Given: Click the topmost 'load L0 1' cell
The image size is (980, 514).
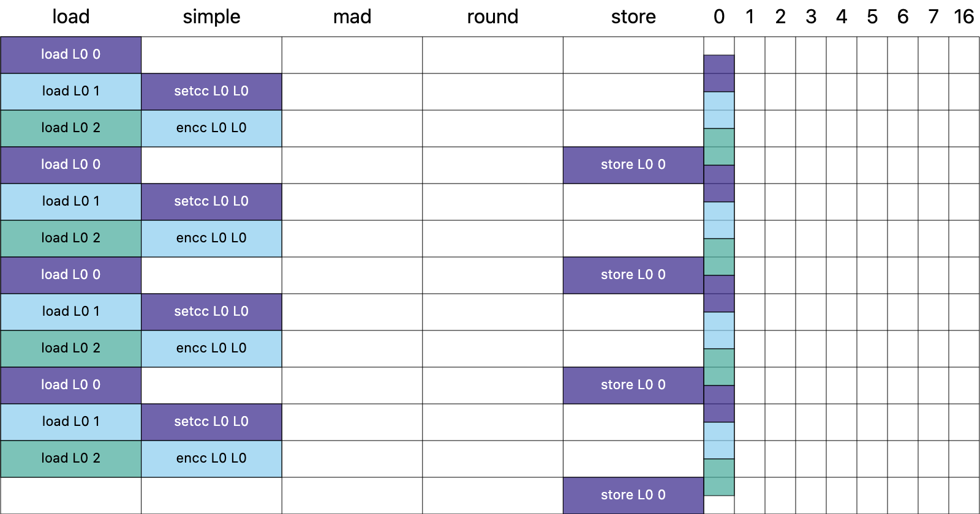Looking at the screenshot, I should click(x=70, y=91).
